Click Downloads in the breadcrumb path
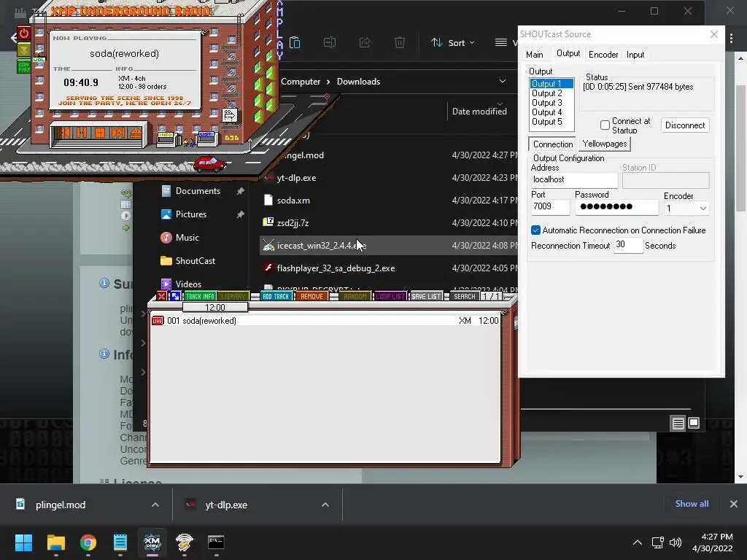This screenshot has height=560, width=747. pos(358,82)
